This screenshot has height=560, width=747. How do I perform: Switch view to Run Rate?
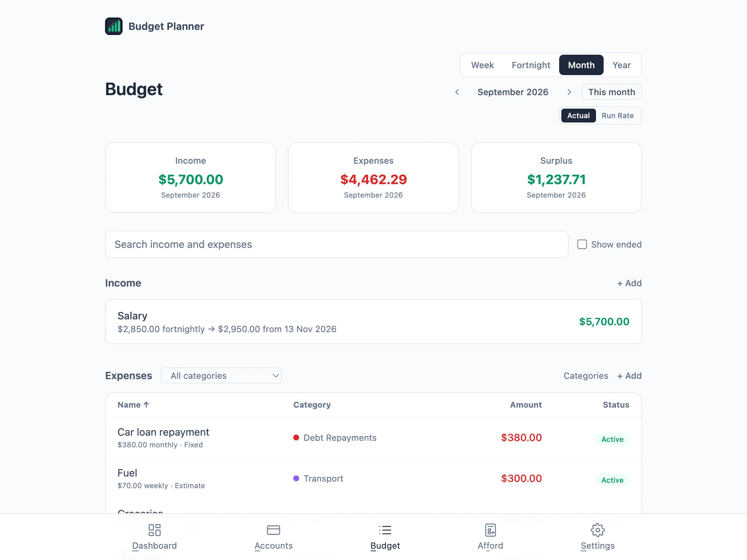tap(618, 116)
